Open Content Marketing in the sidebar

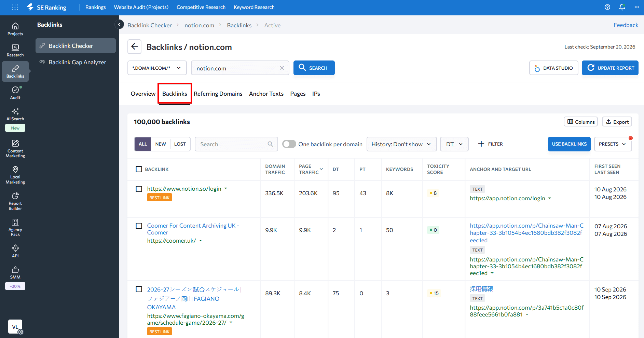[x=15, y=149]
